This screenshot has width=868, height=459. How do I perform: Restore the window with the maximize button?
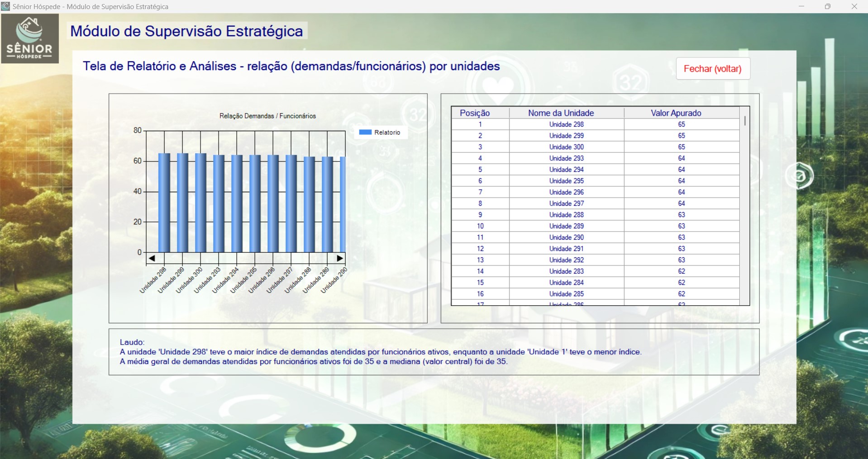tap(827, 6)
